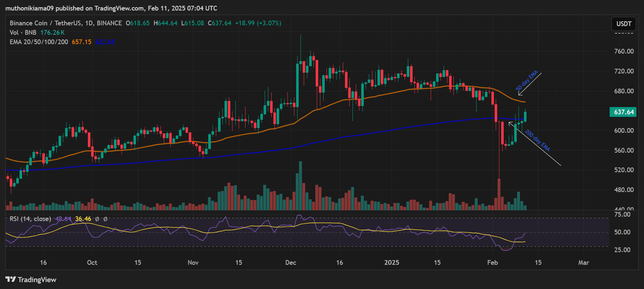644x289 pixels.
Task: Open the EMA 20/50/100/200 indicator legend
Action: [x=39, y=42]
